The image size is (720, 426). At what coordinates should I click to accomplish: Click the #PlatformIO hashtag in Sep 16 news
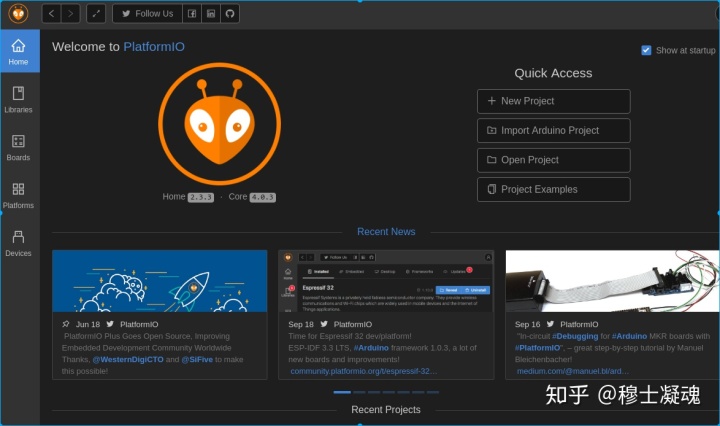coord(538,348)
